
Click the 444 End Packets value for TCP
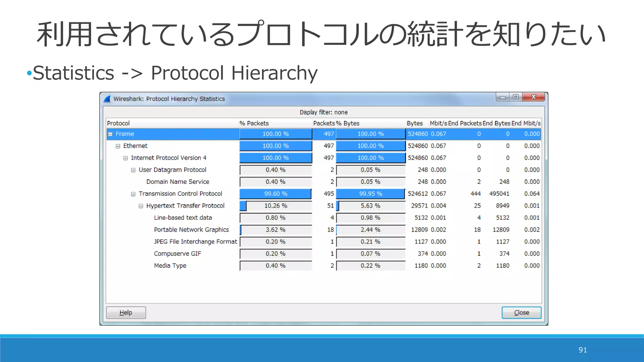(x=475, y=194)
